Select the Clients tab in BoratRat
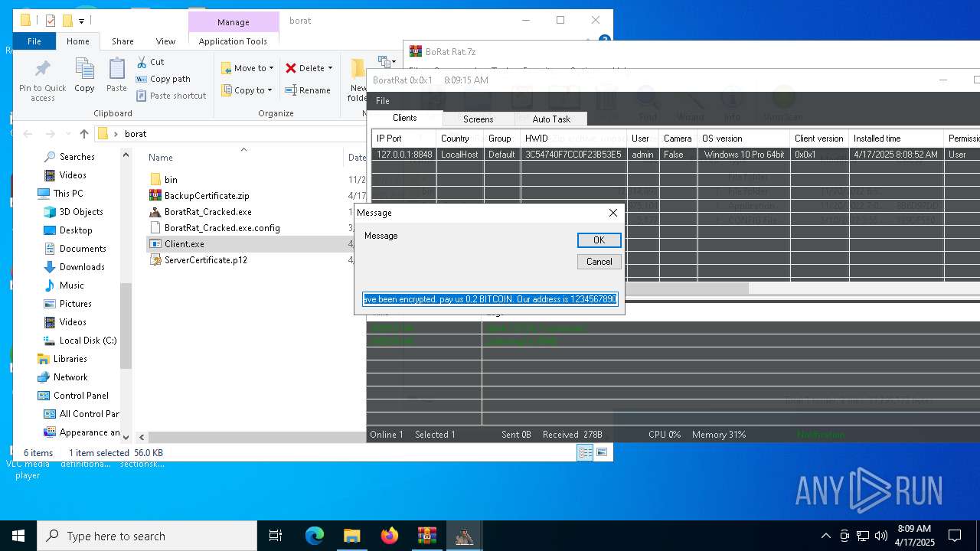Viewport: 980px width, 551px height. [x=405, y=118]
